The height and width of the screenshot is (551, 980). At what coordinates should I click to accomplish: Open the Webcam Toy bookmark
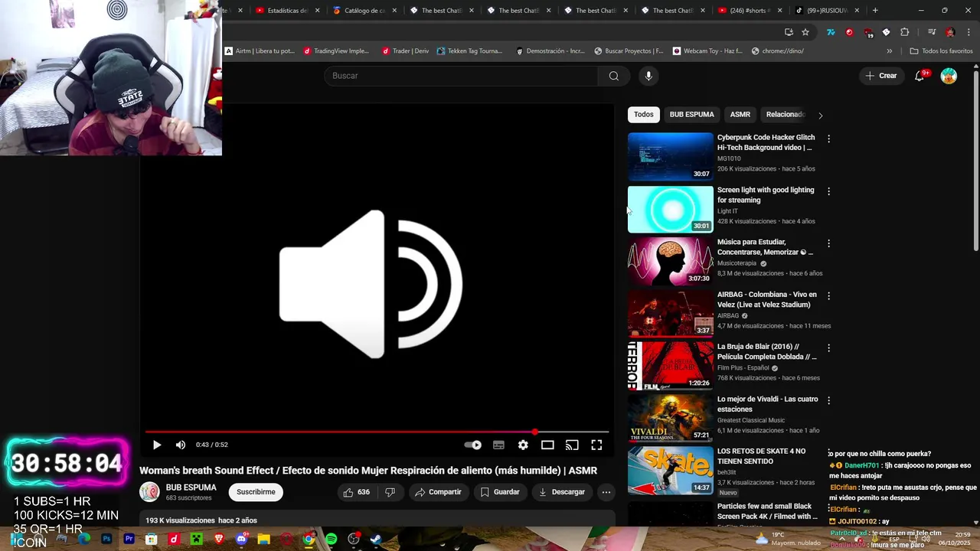coord(707,51)
